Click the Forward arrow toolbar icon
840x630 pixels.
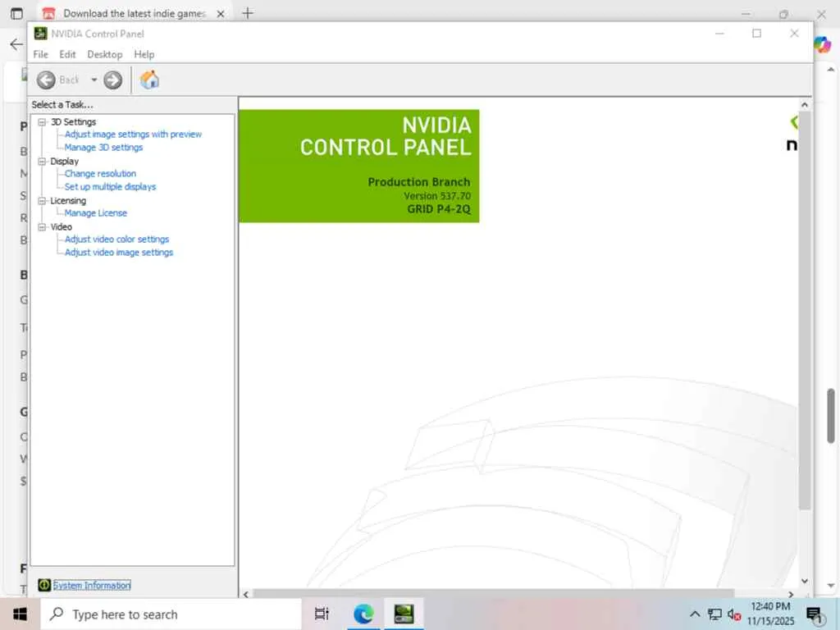112,80
